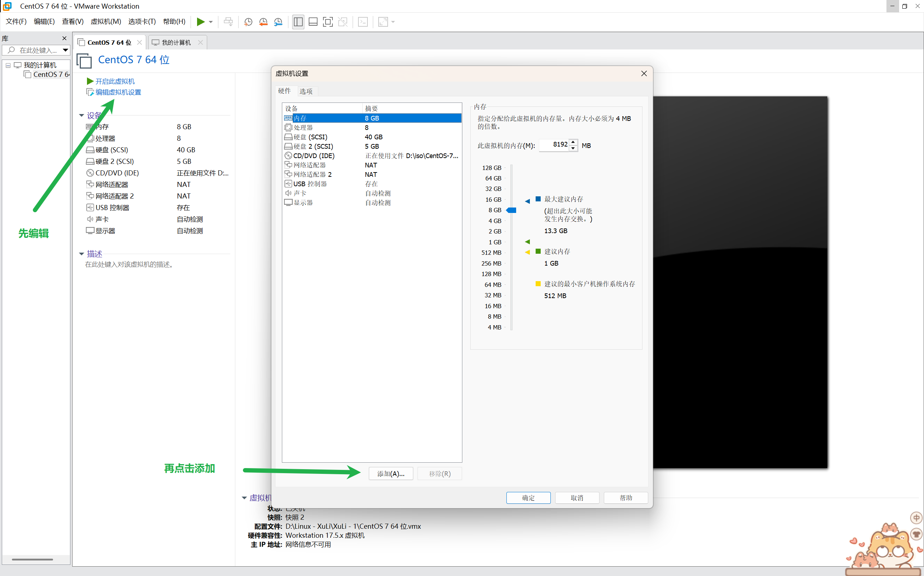Collapse the 我的计算机 tree node
Image resolution: width=924 pixels, height=576 pixels.
(x=8, y=65)
